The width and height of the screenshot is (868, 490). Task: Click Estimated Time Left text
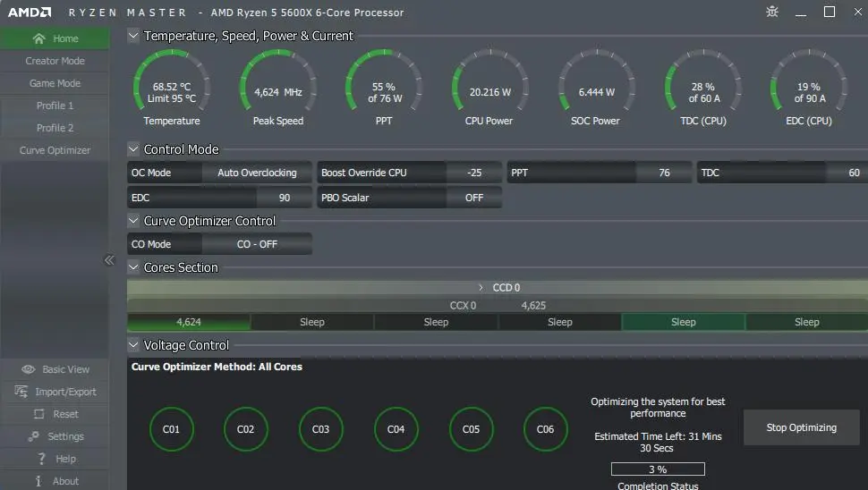pos(658,442)
